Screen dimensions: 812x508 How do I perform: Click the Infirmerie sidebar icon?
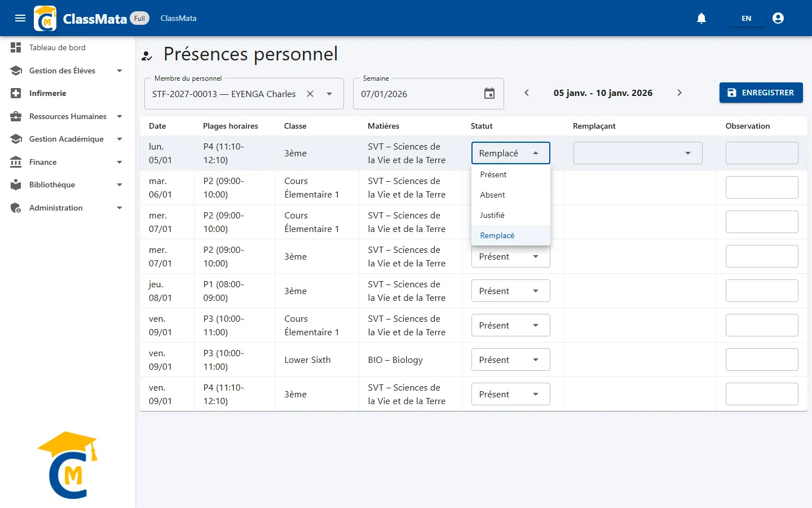pyautogui.click(x=16, y=93)
